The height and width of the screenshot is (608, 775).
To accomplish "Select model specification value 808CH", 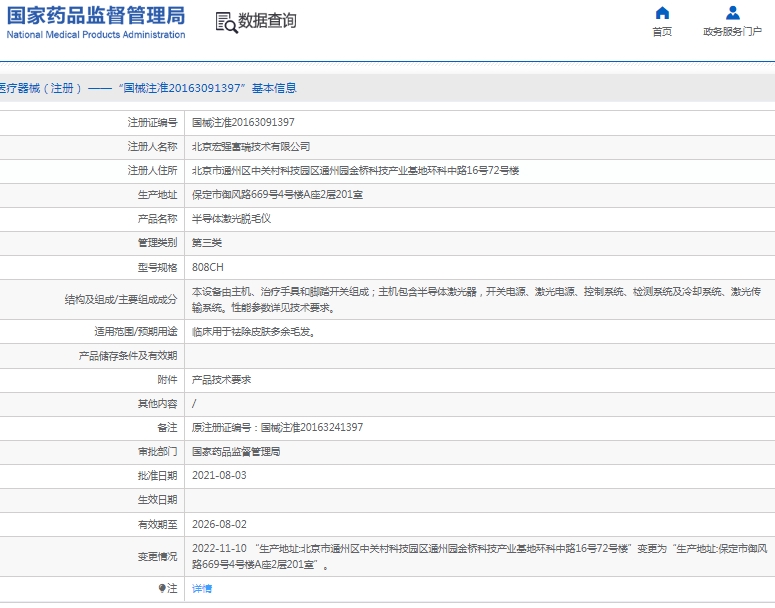I will click(x=208, y=267).
